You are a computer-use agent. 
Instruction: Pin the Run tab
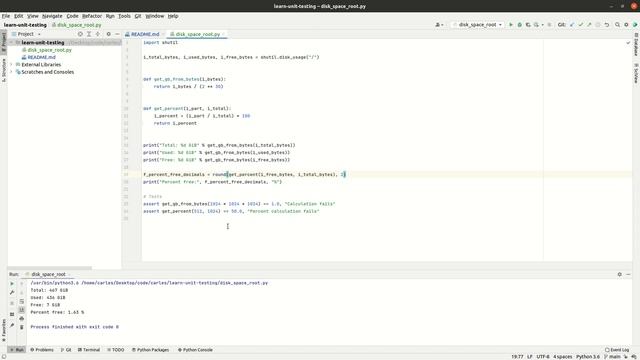(12, 325)
